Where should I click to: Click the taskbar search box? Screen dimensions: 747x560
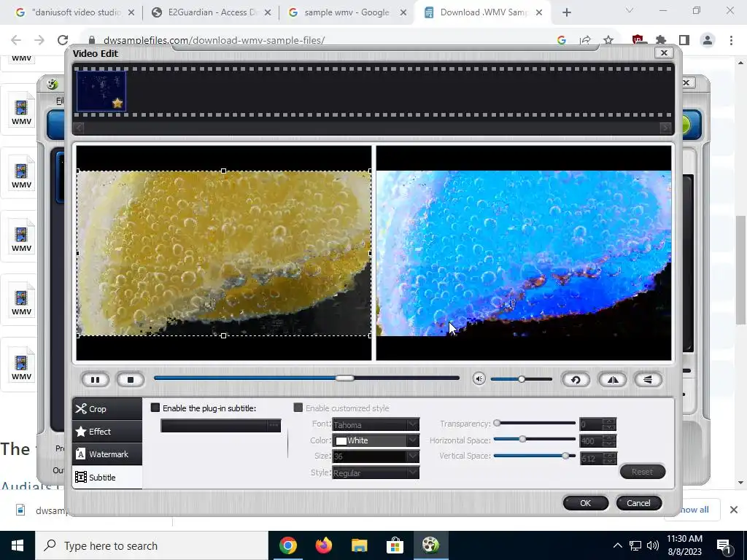point(152,545)
